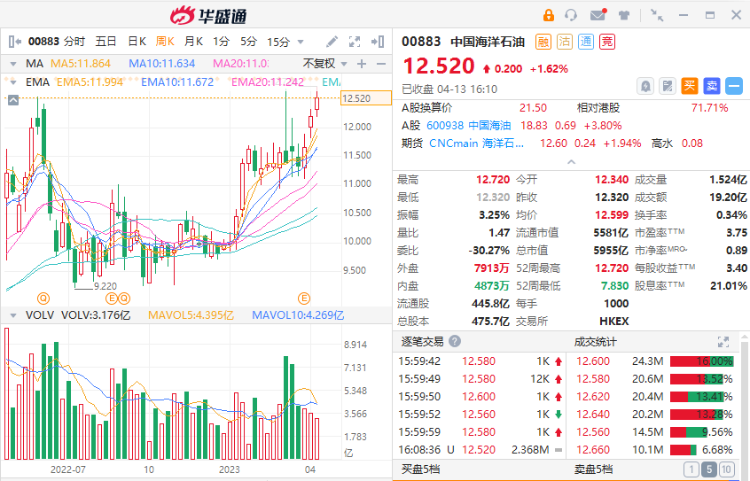Click the 股息率 value 21.01%
Screen dimensions: 750x481
(728, 286)
